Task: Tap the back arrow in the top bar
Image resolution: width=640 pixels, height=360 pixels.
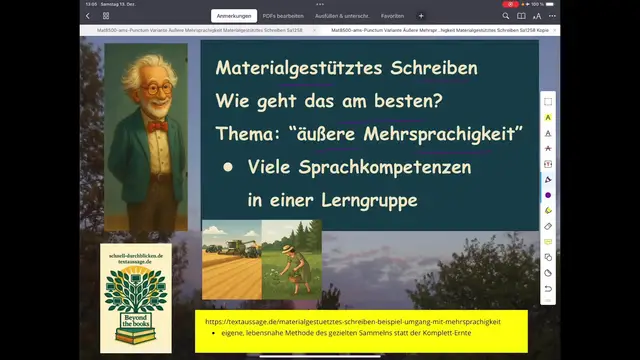Action: tap(88, 16)
